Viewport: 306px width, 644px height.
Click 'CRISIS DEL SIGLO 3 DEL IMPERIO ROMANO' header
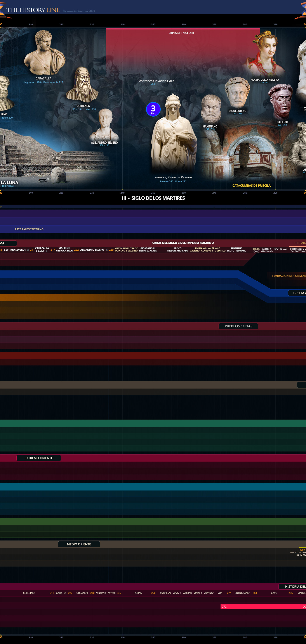[183, 243]
